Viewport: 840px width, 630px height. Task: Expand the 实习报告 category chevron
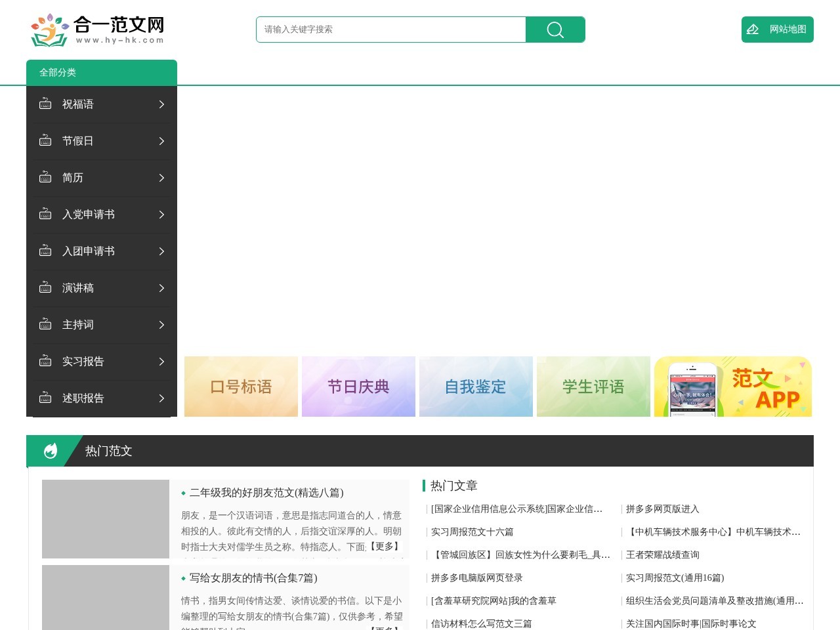pyautogui.click(x=161, y=362)
